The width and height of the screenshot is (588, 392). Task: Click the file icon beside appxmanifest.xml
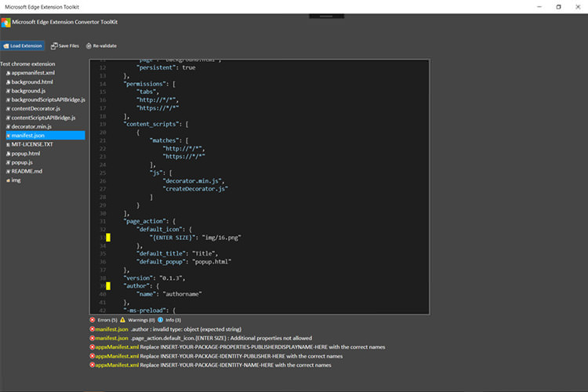coord(8,73)
